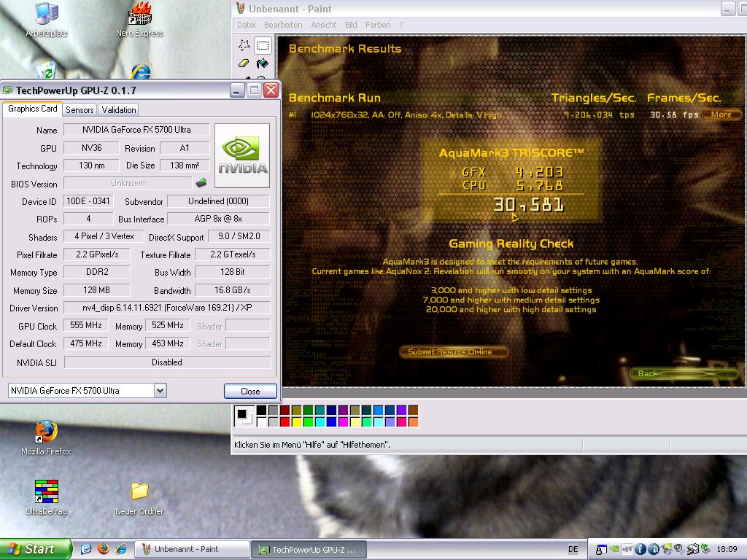Viewport: 747px width, 560px height.
Task: Click the DE language indicator
Action: [x=573, y=549]
